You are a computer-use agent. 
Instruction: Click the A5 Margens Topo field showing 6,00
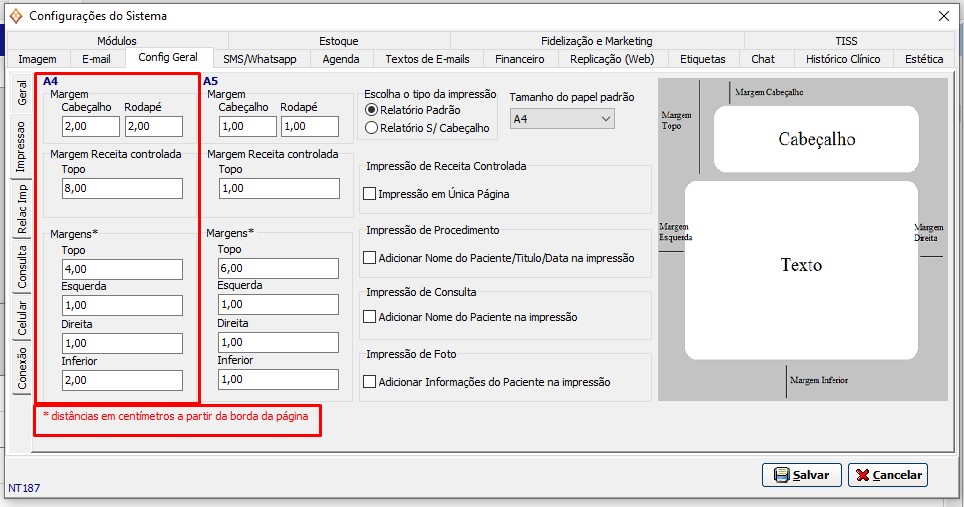tap(278, 269)
